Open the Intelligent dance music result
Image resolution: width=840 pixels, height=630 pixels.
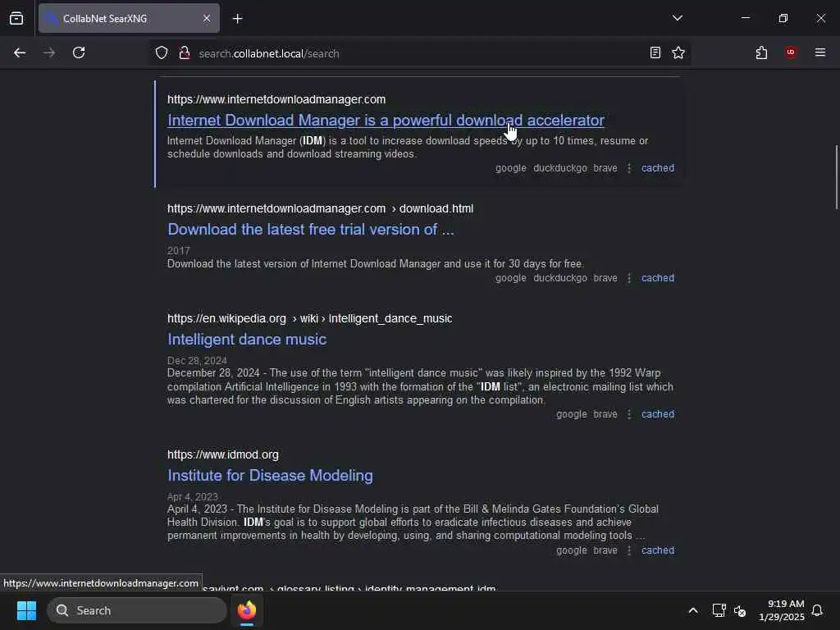(247, 339)
